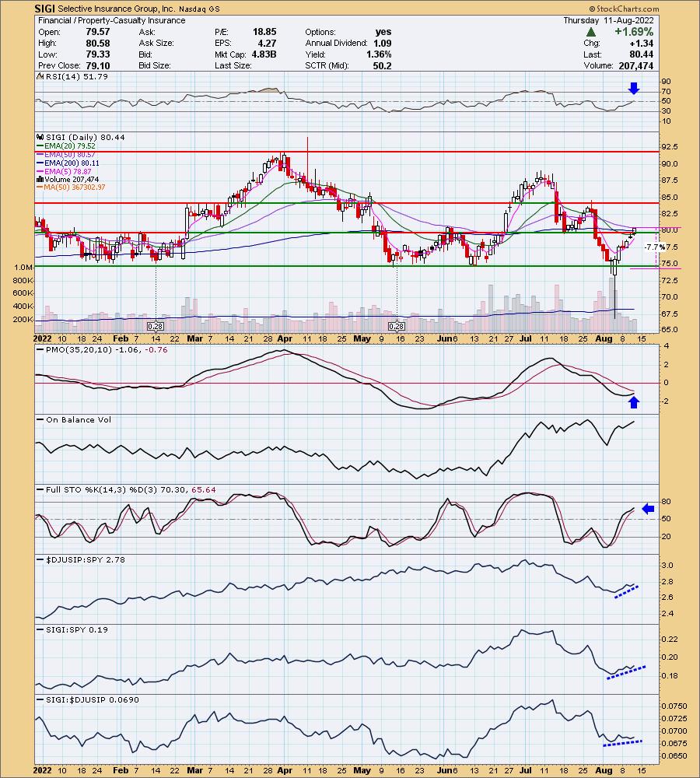Click the Yield value 1.36%

tap(379, 54)
